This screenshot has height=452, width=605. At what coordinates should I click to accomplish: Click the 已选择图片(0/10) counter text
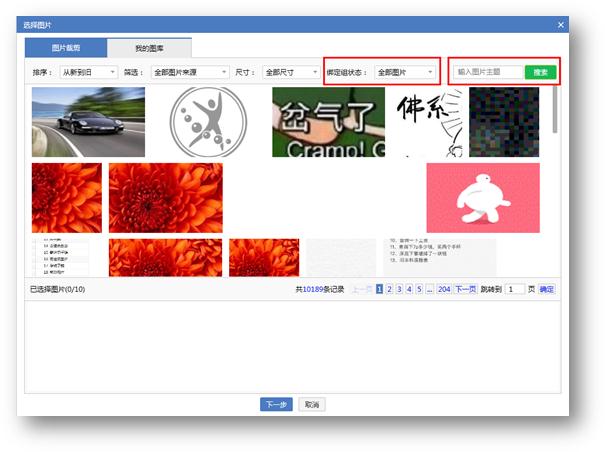(x=57, y=289)
